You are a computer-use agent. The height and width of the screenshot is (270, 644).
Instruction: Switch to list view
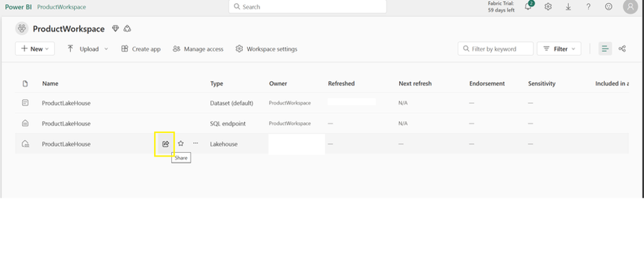pyautogui.click(x=605, y=48)
